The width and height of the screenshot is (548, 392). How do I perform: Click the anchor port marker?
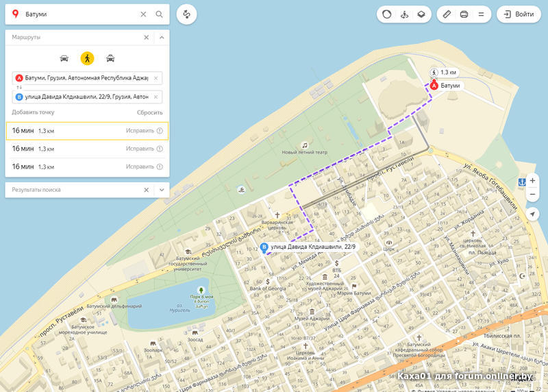coord(522,182)
